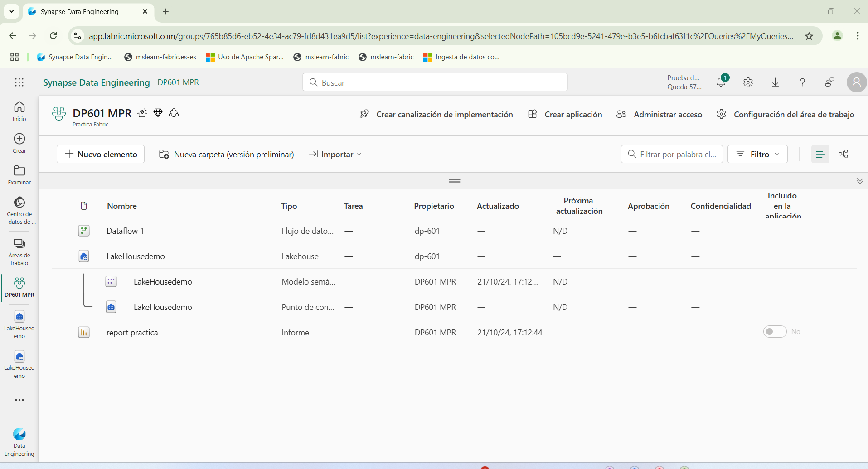The height and width of the screenshot is (469, 868).
Task: Open LakeHousedemo SQL endpoint (Punto de conexión) row
Action: (163, 307)
